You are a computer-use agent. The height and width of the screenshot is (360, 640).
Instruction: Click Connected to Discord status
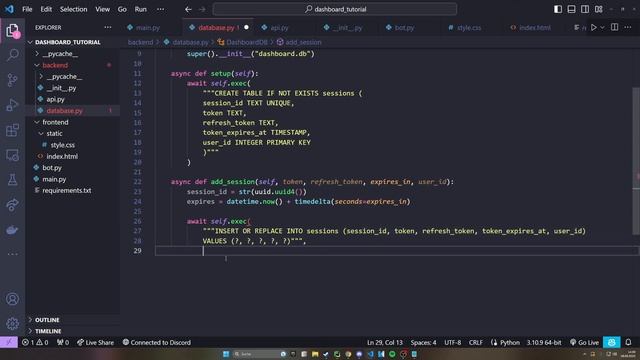tap(157, 342)
